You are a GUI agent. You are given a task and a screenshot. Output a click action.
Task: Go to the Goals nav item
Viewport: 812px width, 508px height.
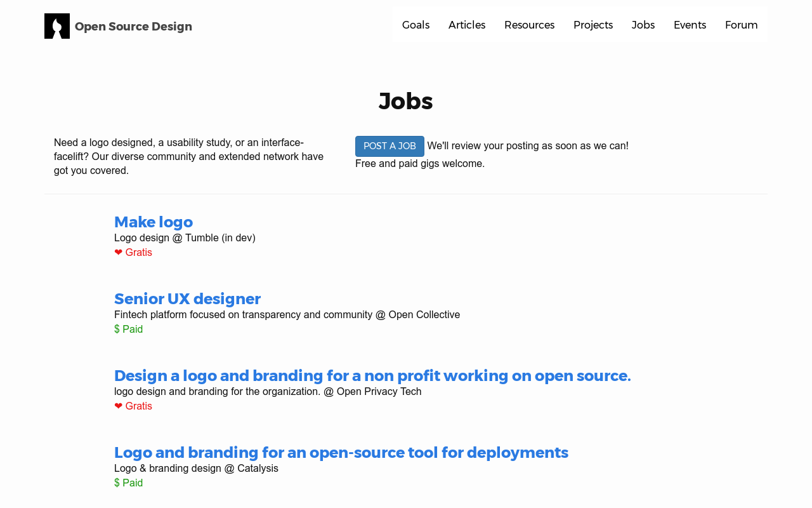pyautogui.click(x=416, y=25)
